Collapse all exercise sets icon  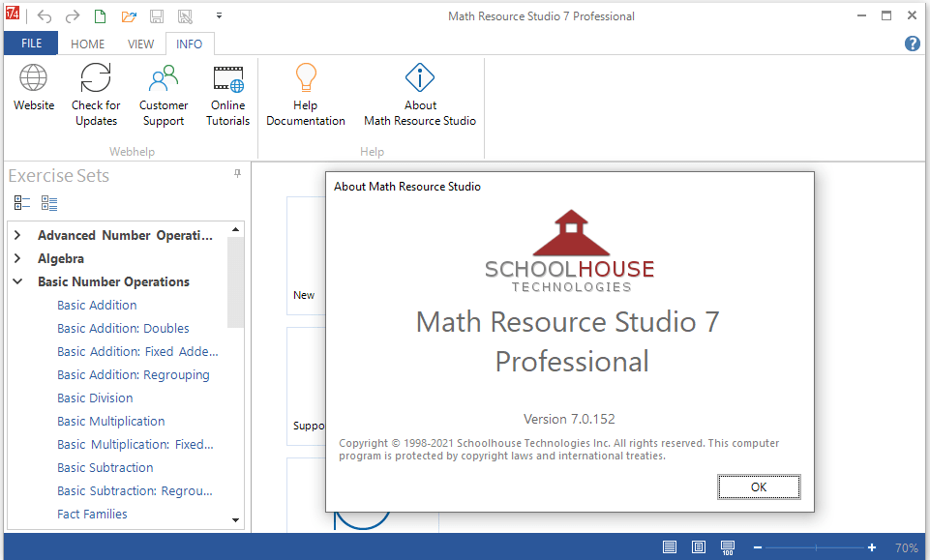[x=22, y=203]
